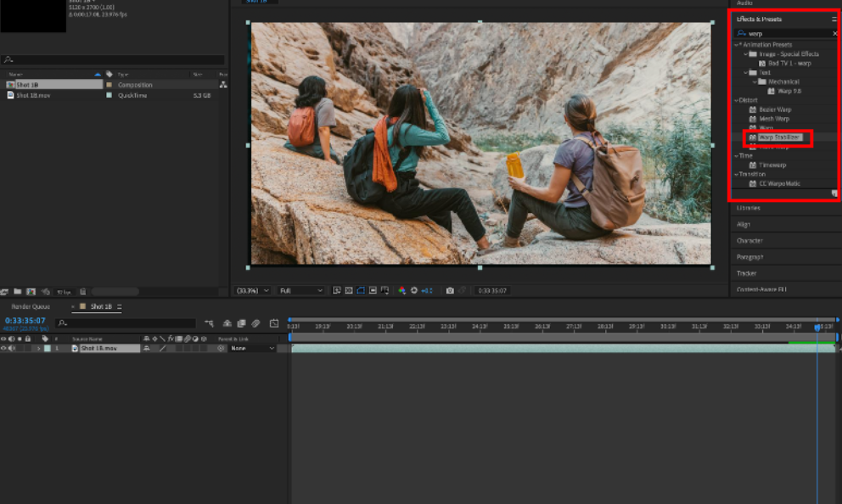The height and width of the screenshot is (504, 842).
Task: Click the current-time indicator on timeline ruler
Action: (817, 327)
